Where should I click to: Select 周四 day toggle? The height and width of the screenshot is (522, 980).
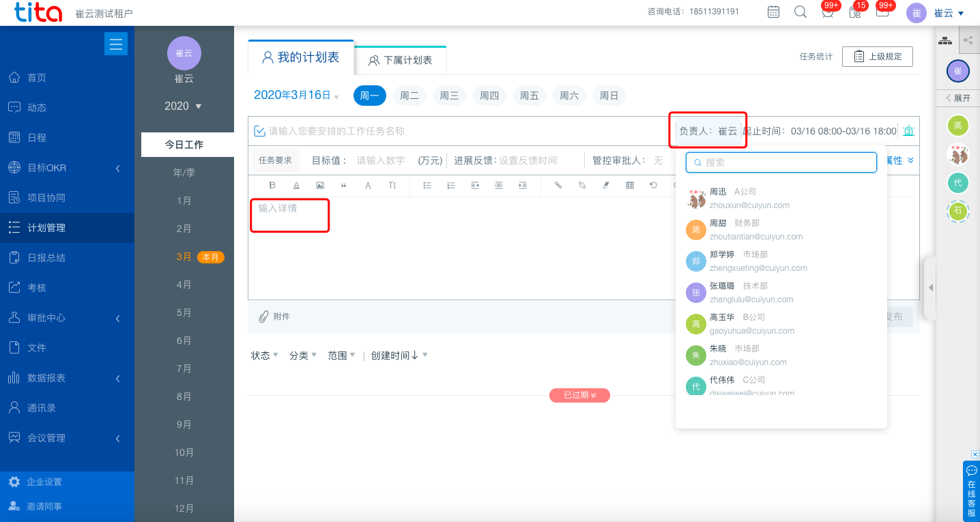click(489, 96)
